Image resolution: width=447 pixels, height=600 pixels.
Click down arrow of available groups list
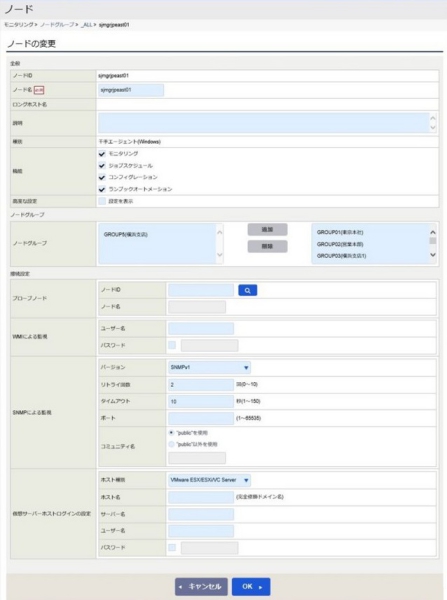(433, 255)
